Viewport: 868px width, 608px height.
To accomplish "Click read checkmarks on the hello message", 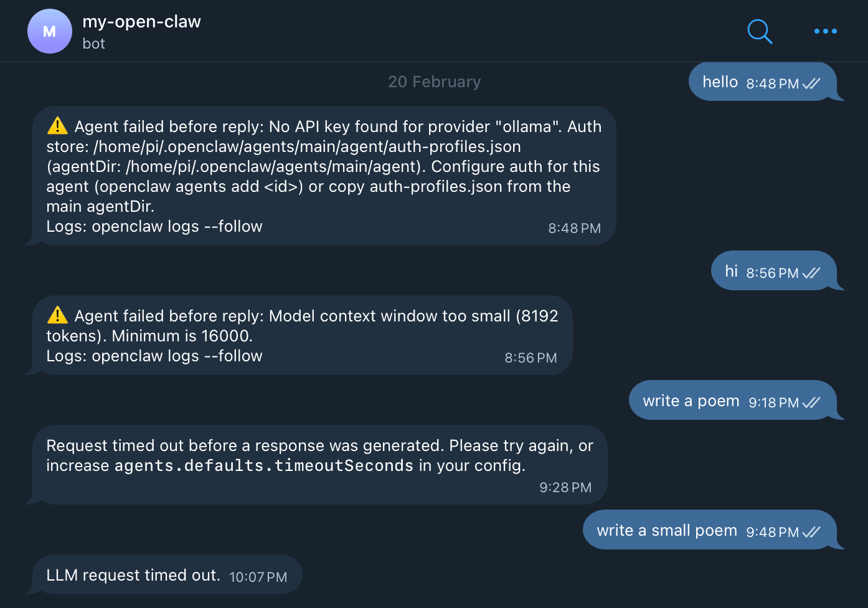I will pos(811,83).
